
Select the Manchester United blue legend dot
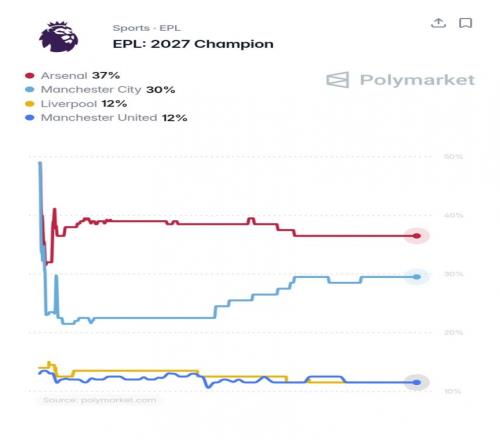coord(30,118)
